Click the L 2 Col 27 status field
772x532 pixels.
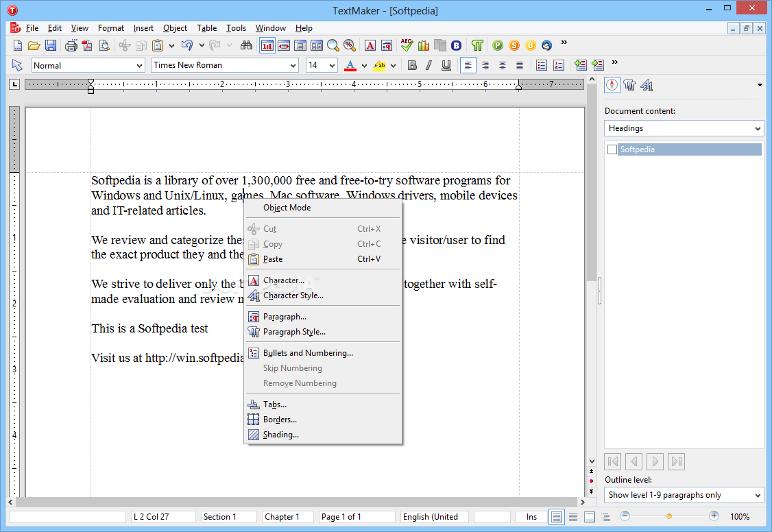(x=163, y=517)
